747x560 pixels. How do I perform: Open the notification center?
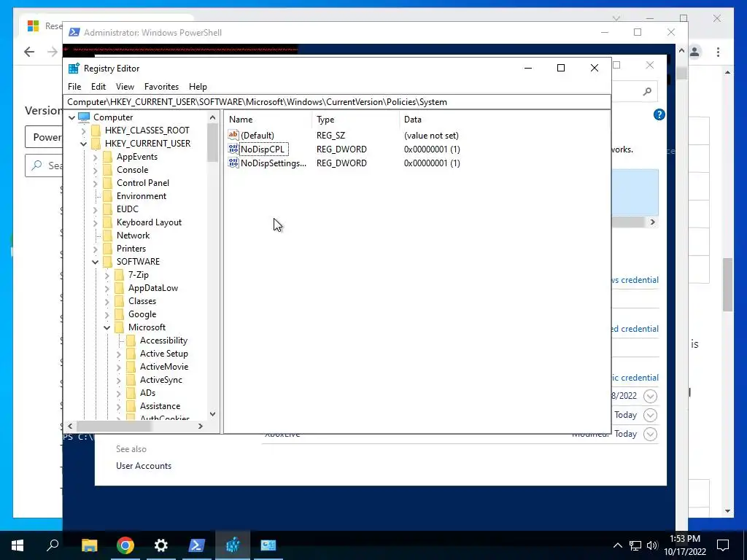tap(723, 545)
